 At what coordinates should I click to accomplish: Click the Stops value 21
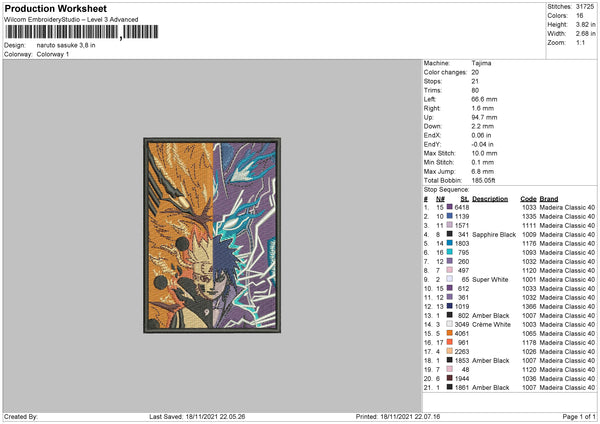475,81
